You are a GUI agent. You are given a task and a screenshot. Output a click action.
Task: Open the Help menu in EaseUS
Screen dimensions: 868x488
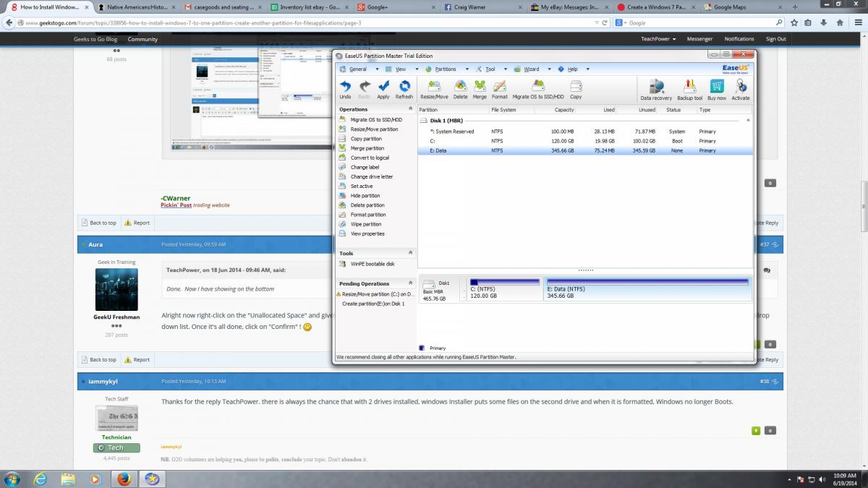tap(573, 69)
